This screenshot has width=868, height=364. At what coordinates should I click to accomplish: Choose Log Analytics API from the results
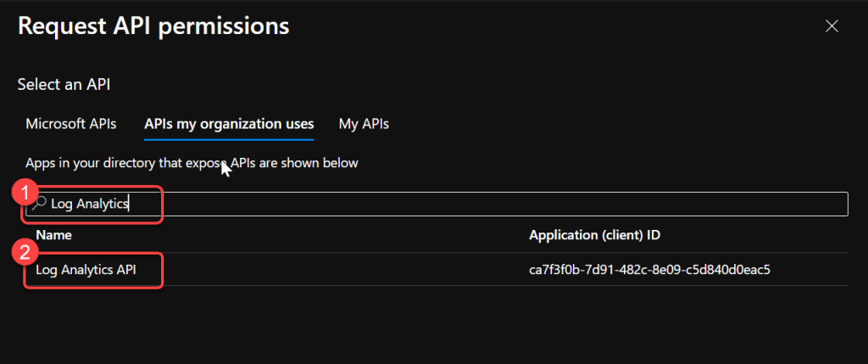[86, 270]
